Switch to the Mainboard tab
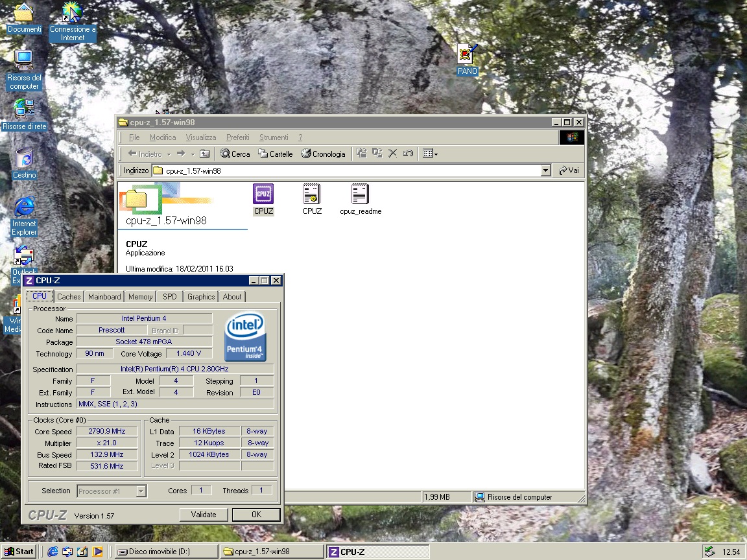The image size is (747, 560). tap(104, 297)
